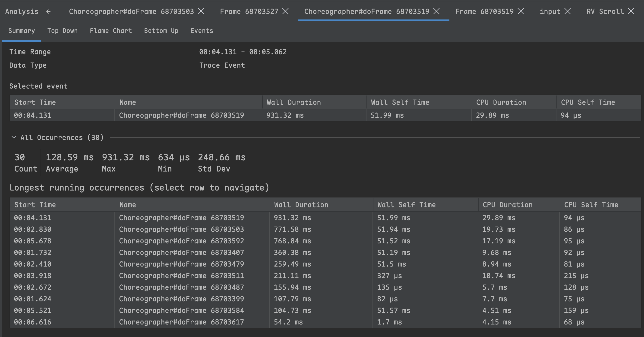The height and width of the screenshot is (337, 644).
Task: Close the RV Scroll tab
Action: point(631,11)
